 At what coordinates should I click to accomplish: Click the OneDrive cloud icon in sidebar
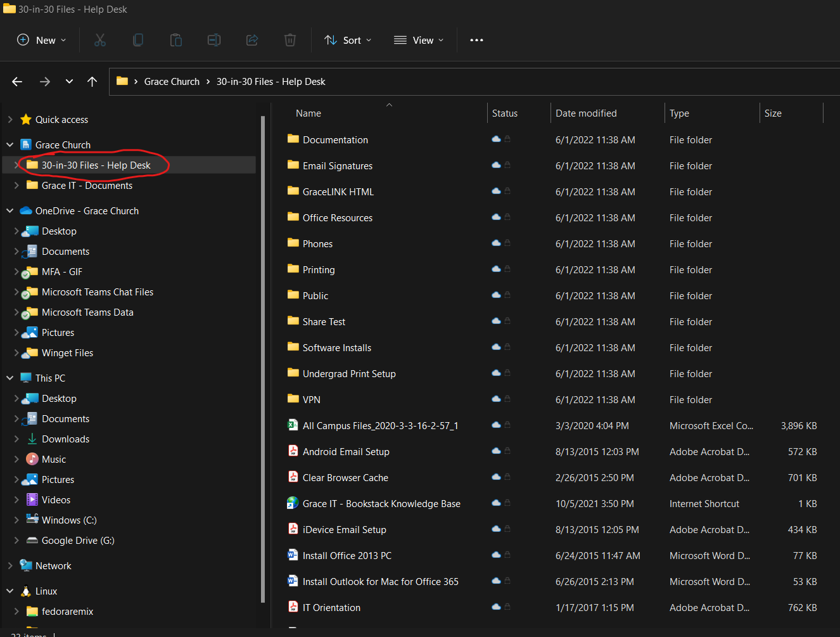tap(26, 210)
